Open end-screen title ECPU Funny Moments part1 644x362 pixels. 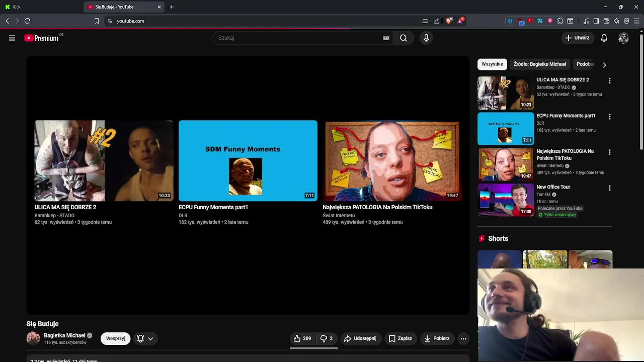point(213,207)
